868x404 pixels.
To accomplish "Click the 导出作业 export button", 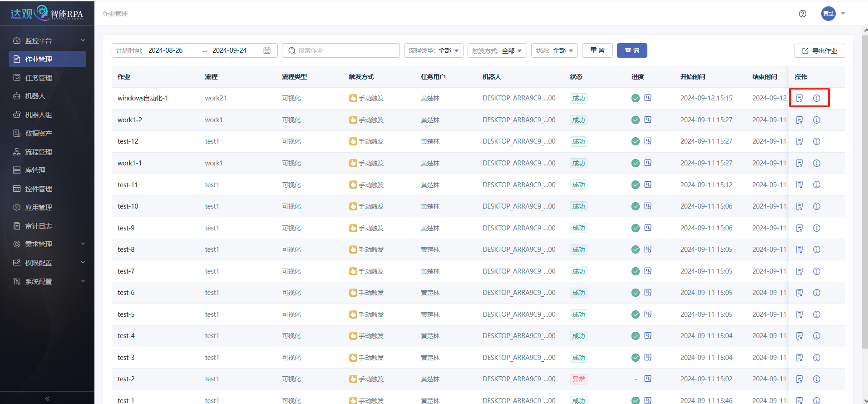I will point(819,50).
